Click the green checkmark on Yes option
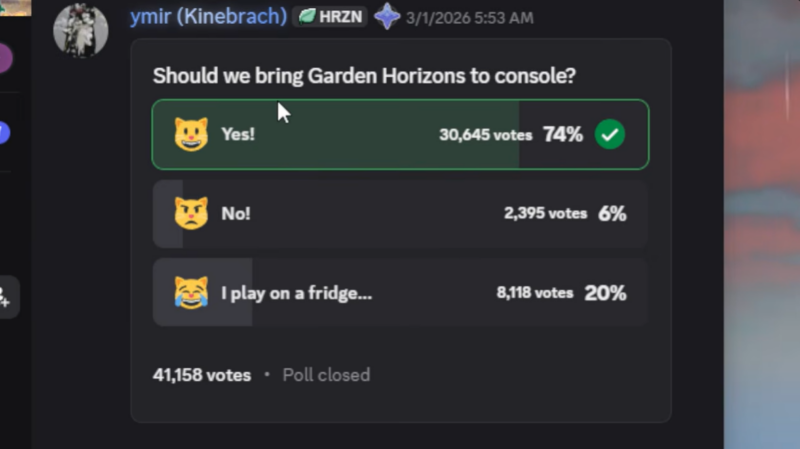The height and width of the screenshot is (449, 800). click(x=610, y=134)
